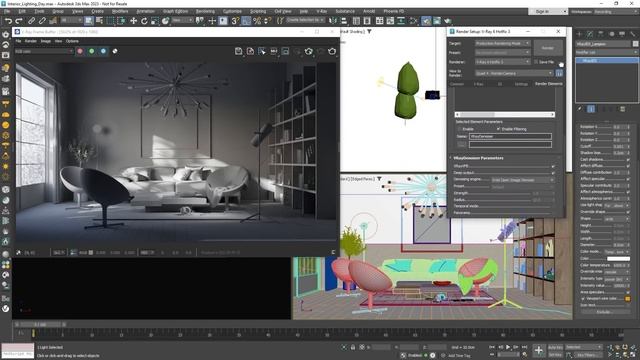640x360 pixels.
Task: Open the Denoising engine dropdown
Action: click(522, 180)
